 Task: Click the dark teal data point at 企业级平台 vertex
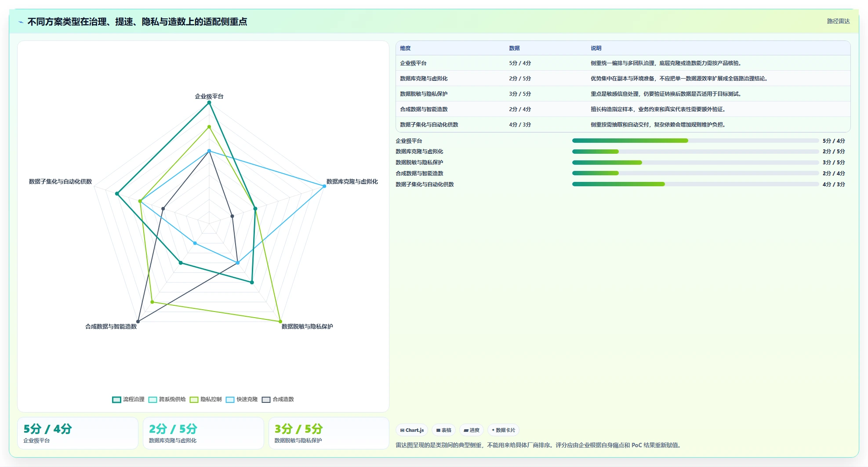pos(209,103)
